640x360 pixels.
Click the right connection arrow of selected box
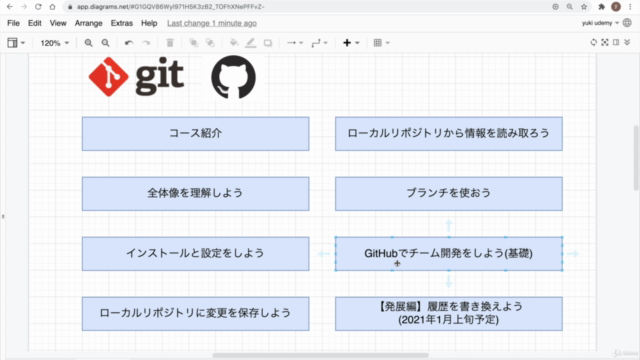(x=573, y=254)
